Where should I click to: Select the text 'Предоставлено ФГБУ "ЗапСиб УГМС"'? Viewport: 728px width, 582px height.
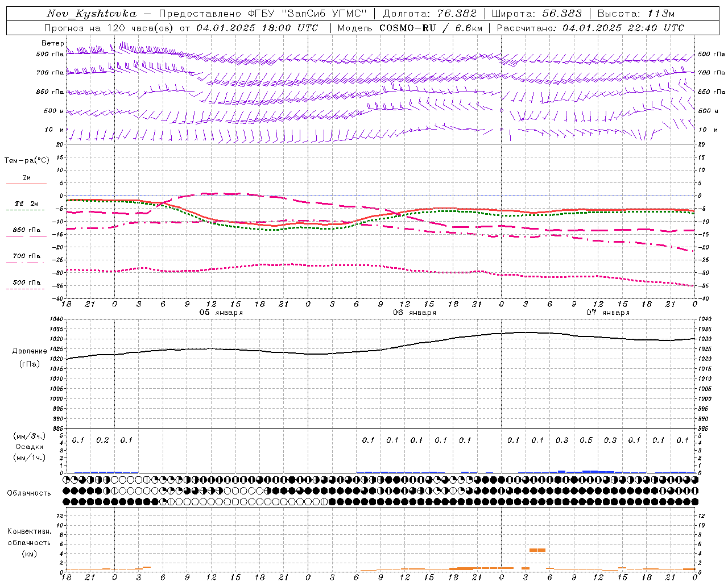tap(262, 14)
